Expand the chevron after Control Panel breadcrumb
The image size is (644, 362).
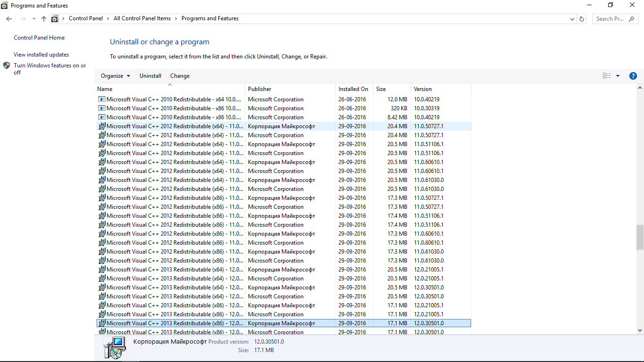108,19
